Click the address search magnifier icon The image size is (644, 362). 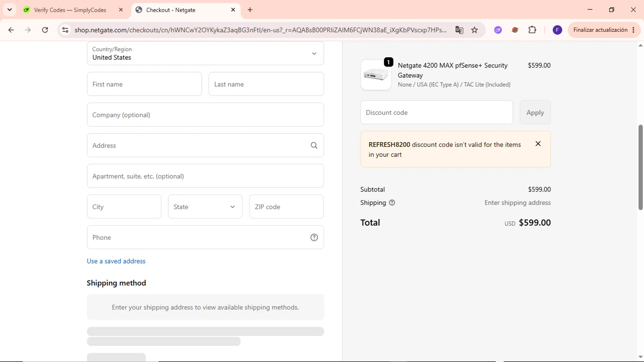click(314, 146)
